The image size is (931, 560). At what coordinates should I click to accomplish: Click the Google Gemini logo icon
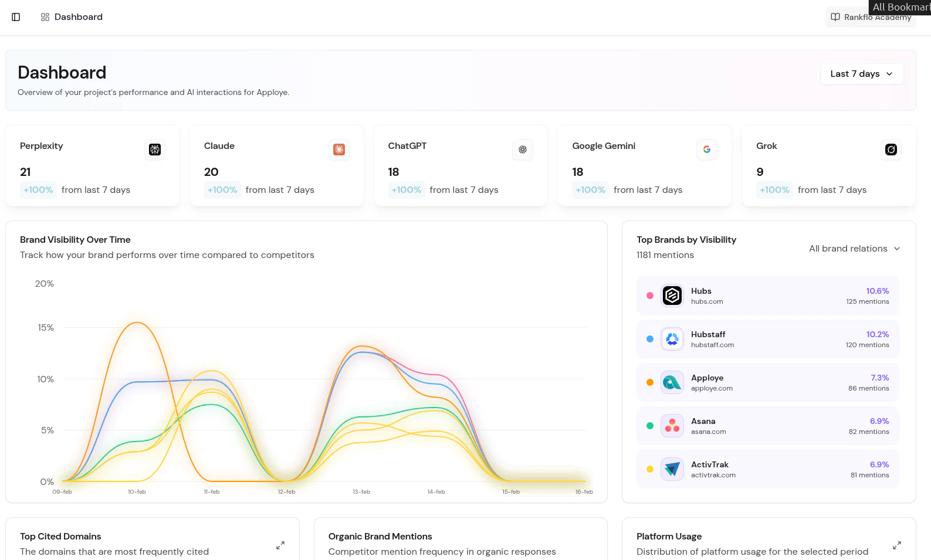click(x=707, y=150)
